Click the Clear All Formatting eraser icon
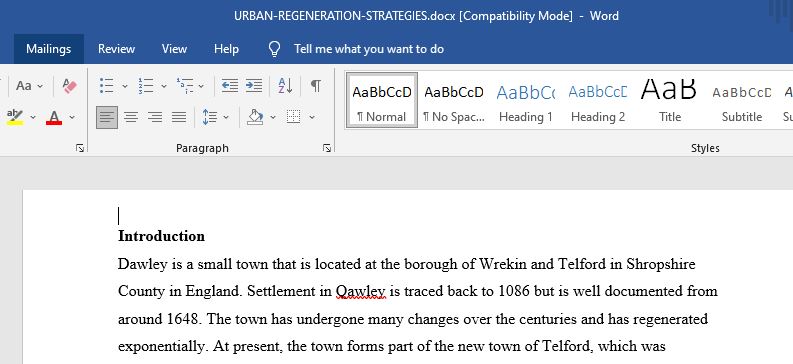 pos(69,86)
